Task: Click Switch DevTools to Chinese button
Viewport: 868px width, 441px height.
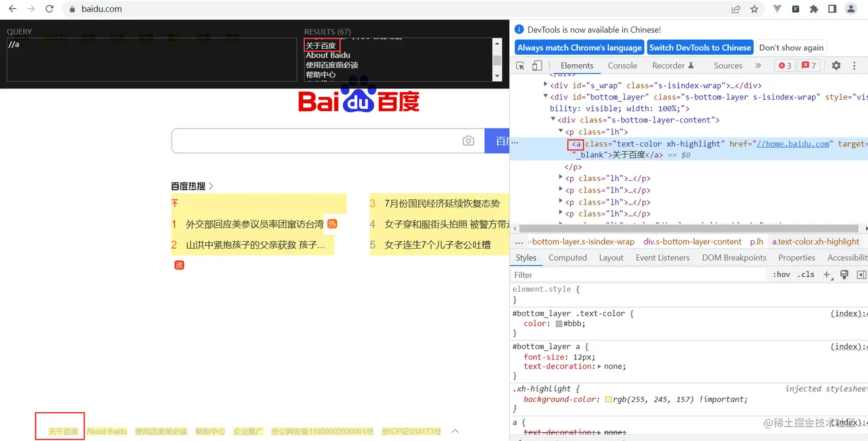Action: (700, 48)
